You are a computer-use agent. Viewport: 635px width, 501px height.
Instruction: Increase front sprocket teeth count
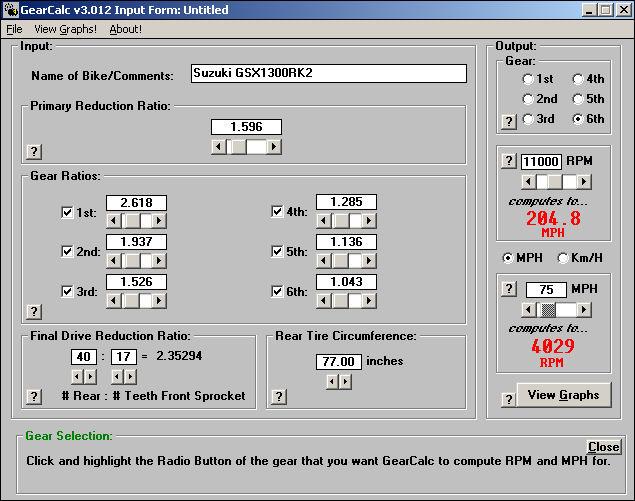(130, 377)
